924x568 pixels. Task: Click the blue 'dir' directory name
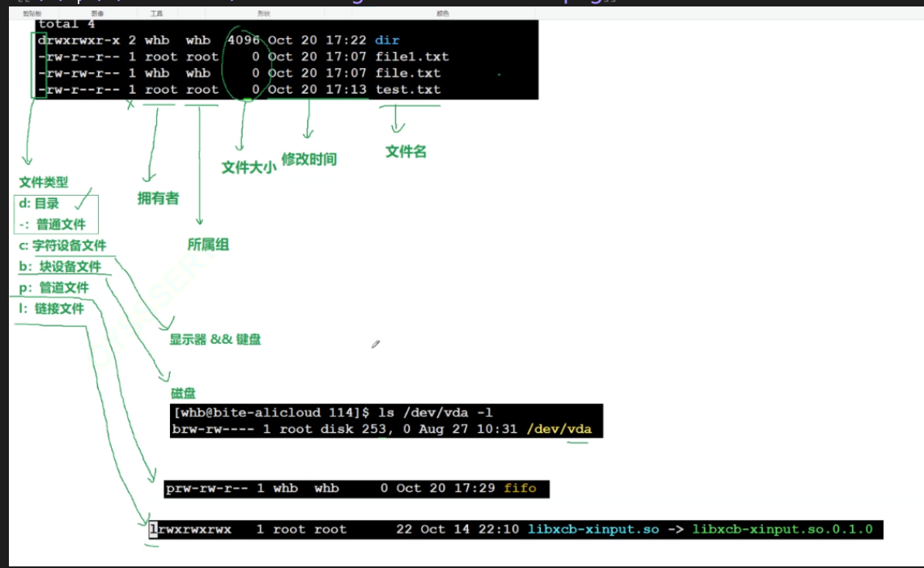coord(387,40)
